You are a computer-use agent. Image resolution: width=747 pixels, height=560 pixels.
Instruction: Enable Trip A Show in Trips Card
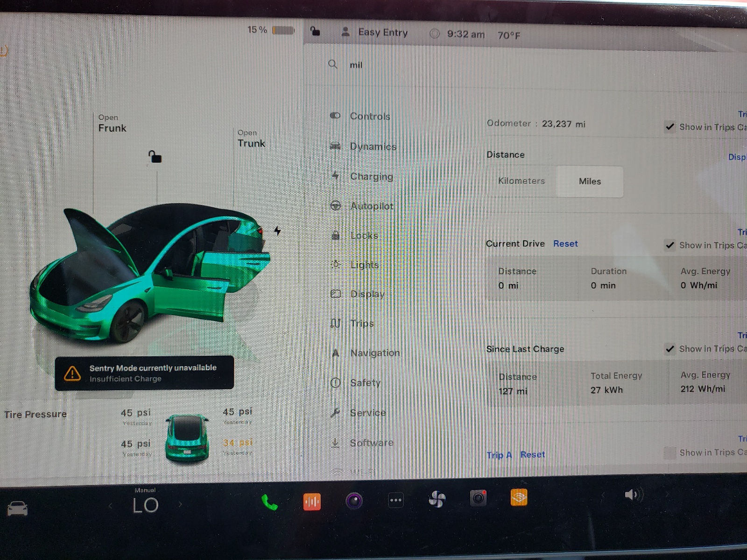pos(670,453)
